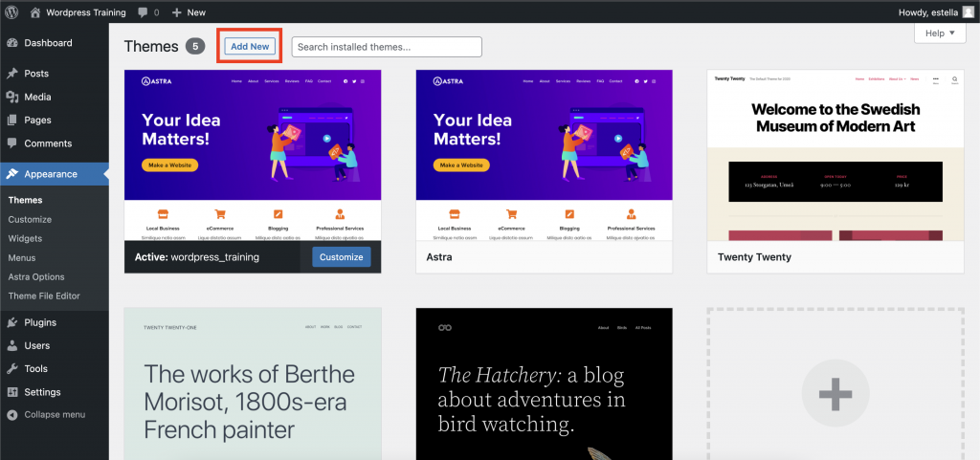The width and height of the screenshot is (980, 460).
Task: Click the Users person icon
Action: pyautogui.click(x=11, y=346)
